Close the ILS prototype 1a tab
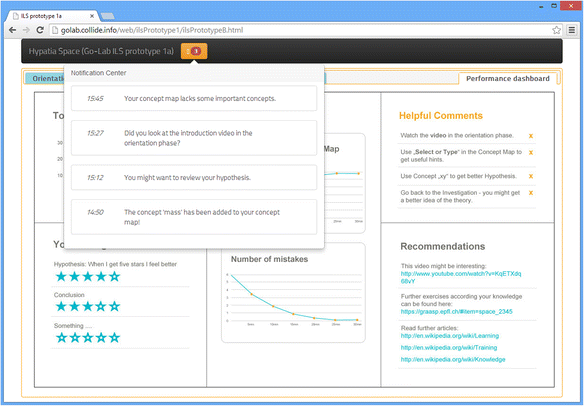The height and width of the screenshot is (406, 584). click(92, 16)
